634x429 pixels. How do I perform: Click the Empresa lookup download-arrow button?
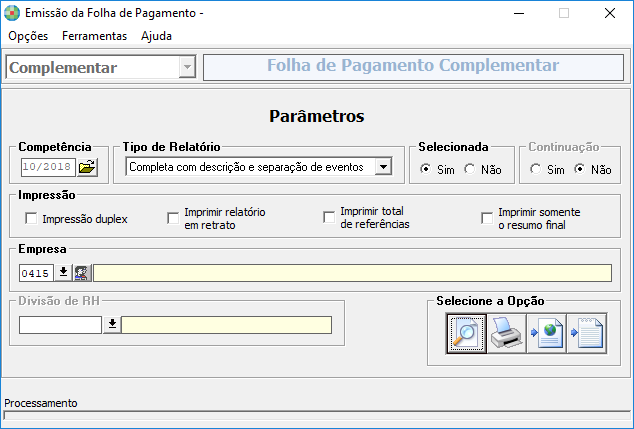[x=63, y=273]
